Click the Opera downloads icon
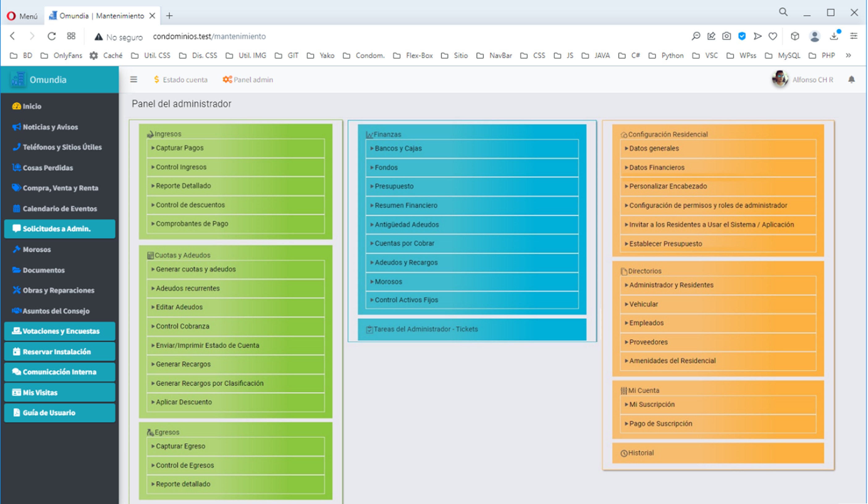Screen dimensions: 868x504 pyautogui.click(x=834, y=36)
